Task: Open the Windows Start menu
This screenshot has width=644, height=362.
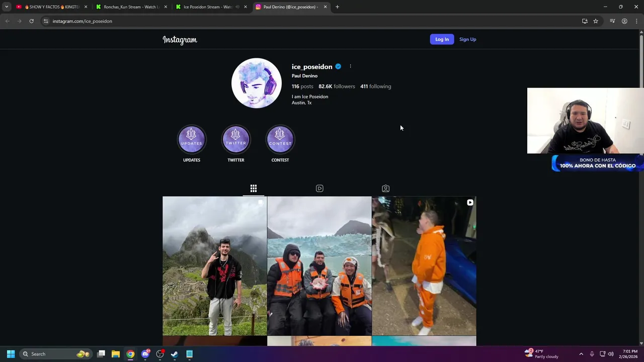Action: pos(11,354)
